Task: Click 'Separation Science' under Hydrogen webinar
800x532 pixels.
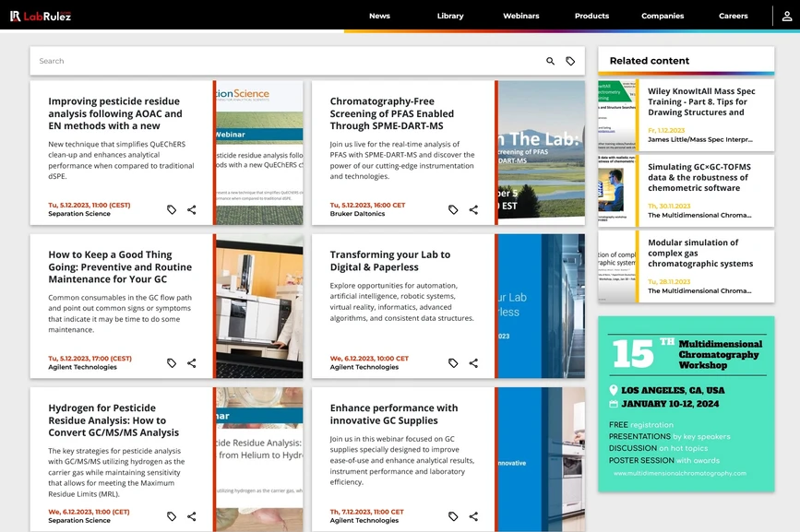Action: 79,521
